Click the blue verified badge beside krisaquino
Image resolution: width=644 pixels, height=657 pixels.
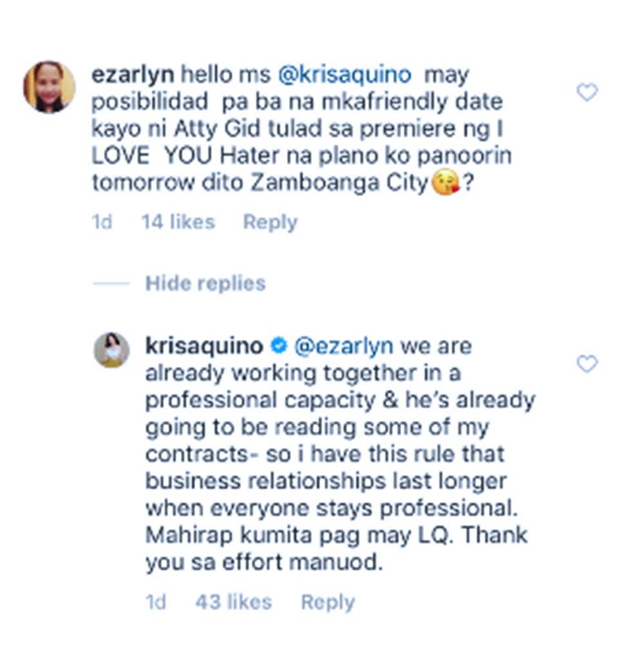point(279,345)
